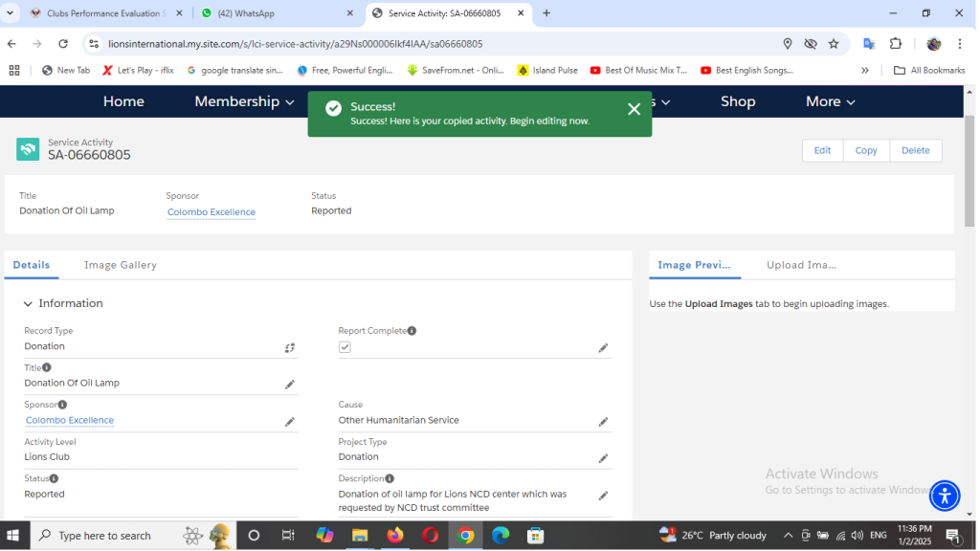Viewport: 980px width, 551px height.
Task: Select the Image Preview tab
Action: coord(695,266)
